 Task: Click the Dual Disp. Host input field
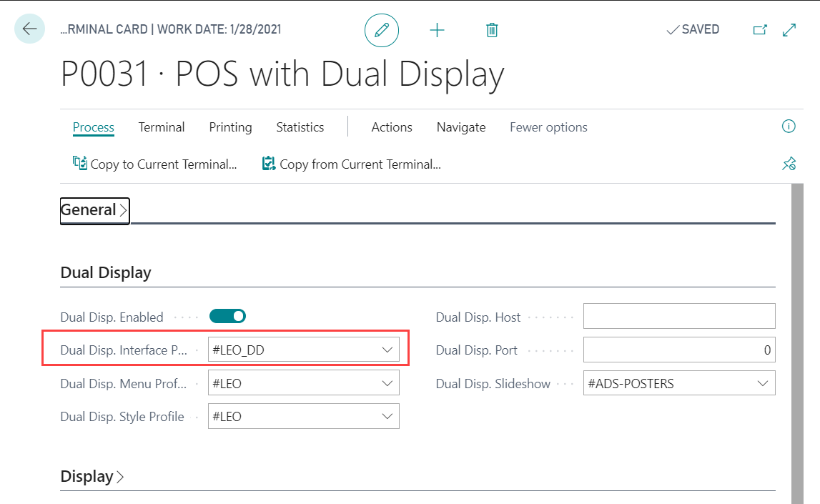tap(679, 317)
